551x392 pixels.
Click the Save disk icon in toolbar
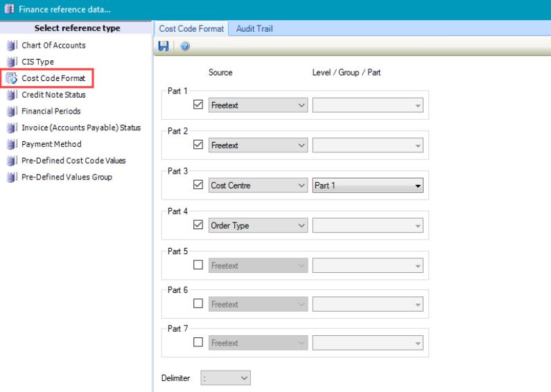click(x=164, y=46)
